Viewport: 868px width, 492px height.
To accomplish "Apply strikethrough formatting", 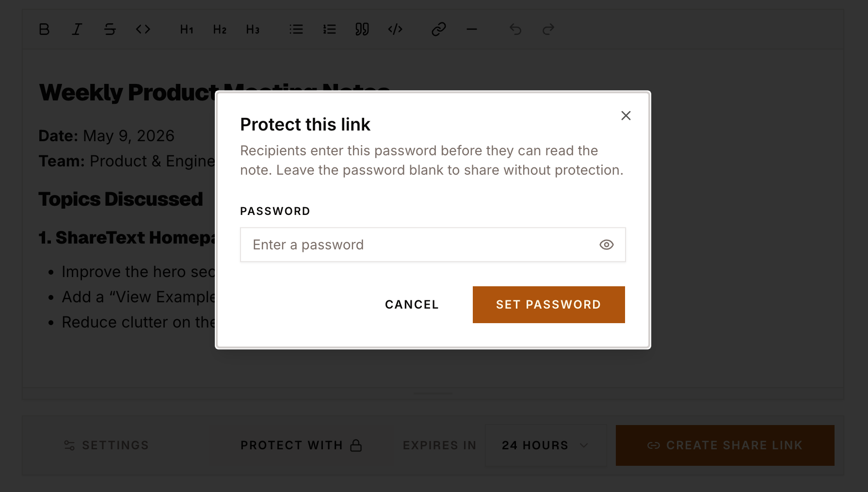I will pos(110,30).
